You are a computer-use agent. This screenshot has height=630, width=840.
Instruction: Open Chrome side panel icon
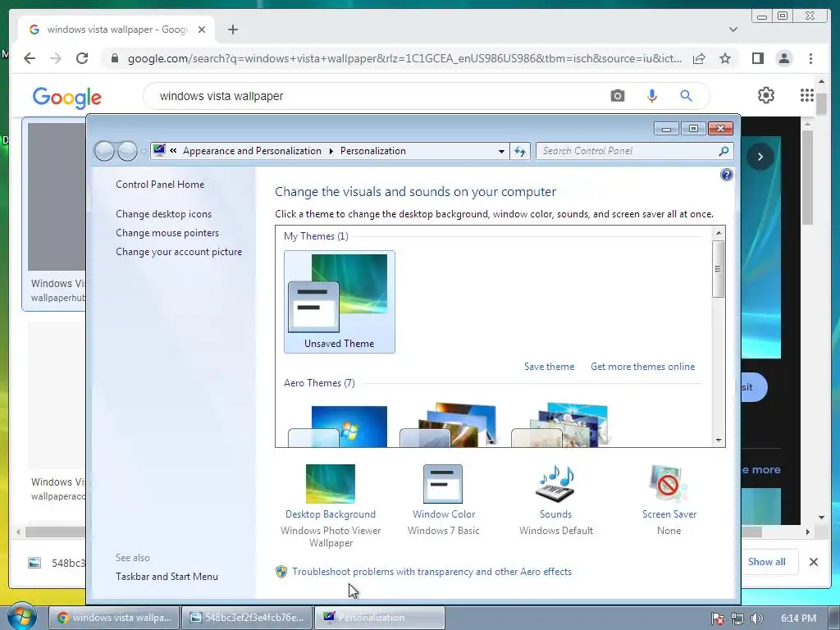coord(757,58)
